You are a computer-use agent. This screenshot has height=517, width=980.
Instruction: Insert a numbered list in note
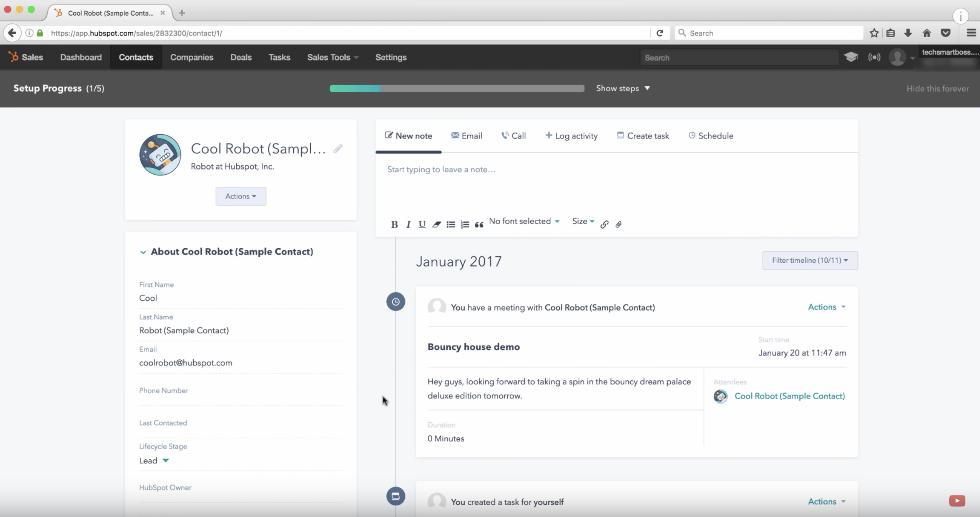coord(465,224)
